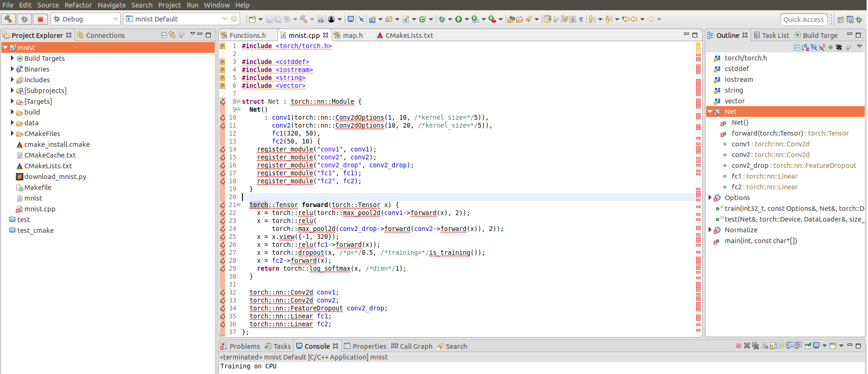Image resolution: width=868 pixels, height=374 pixels.
Task: Collapse all in Project Explorer
Action: [164, 35]
